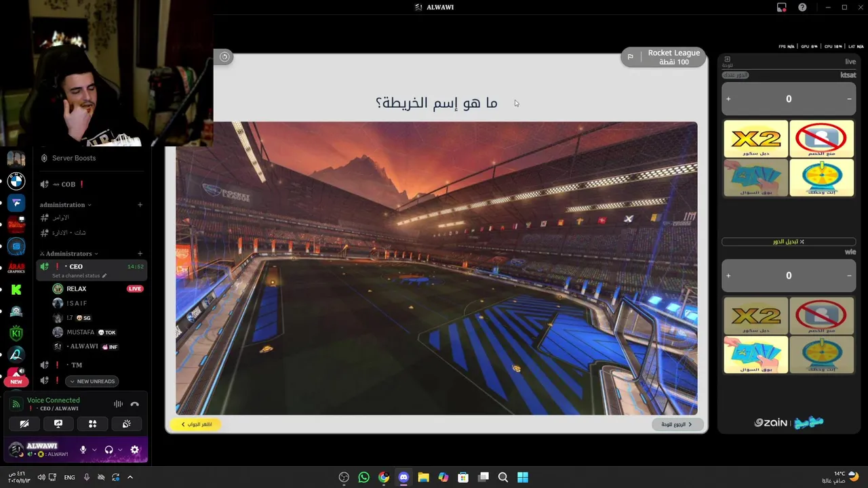Activate the wie team بوق السؤال card
Image resolution: width=868 pixels, height=488 pixels.
coord(755,354)
